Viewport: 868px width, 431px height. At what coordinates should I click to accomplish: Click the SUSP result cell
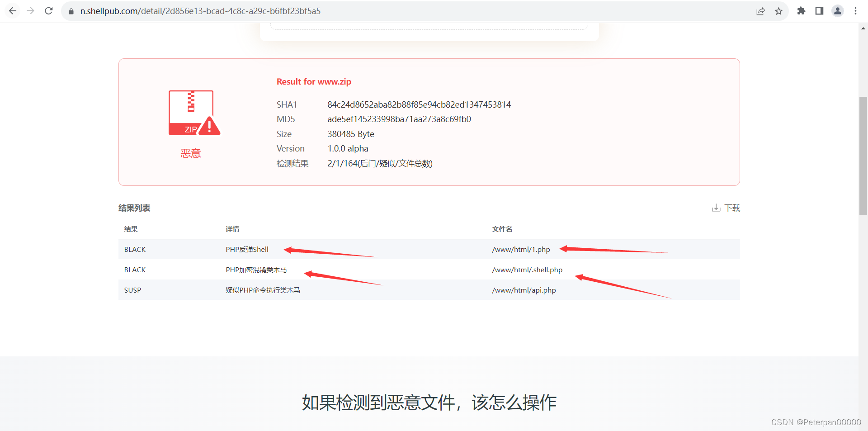(x=132, y=290)
